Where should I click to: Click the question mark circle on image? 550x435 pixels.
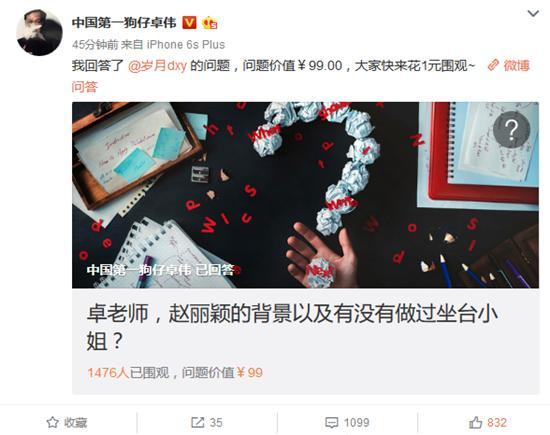tap(511, 129)
